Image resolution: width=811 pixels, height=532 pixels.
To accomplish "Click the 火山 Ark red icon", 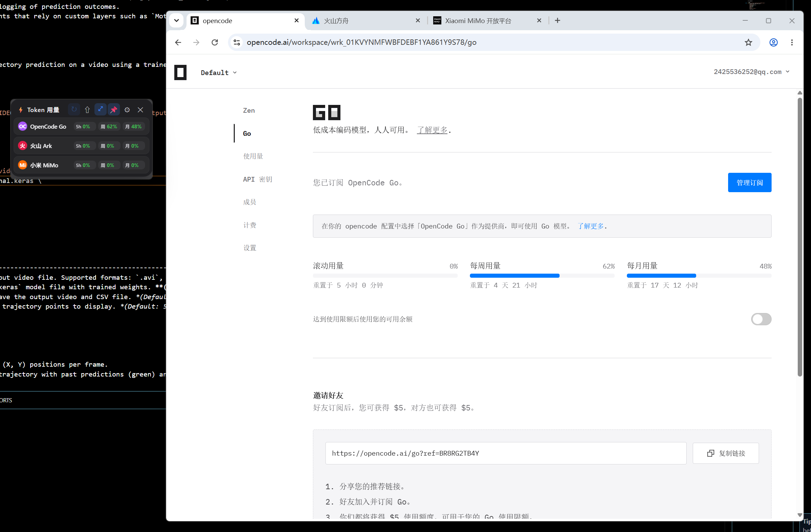I will tap(22, 146).
